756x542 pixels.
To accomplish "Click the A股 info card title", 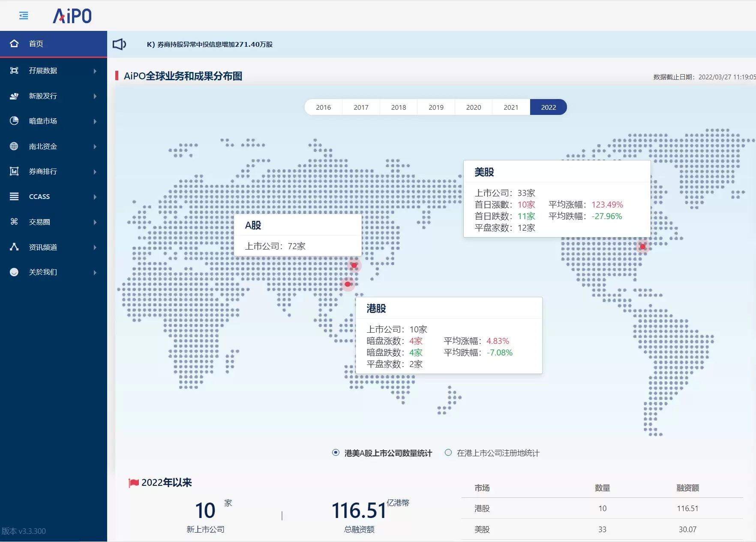I will [253, 225].
